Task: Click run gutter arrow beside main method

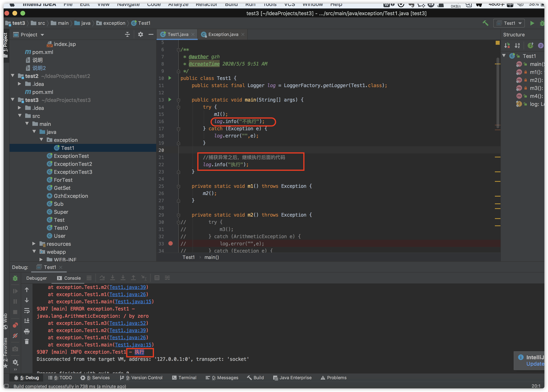Action: 170,100
